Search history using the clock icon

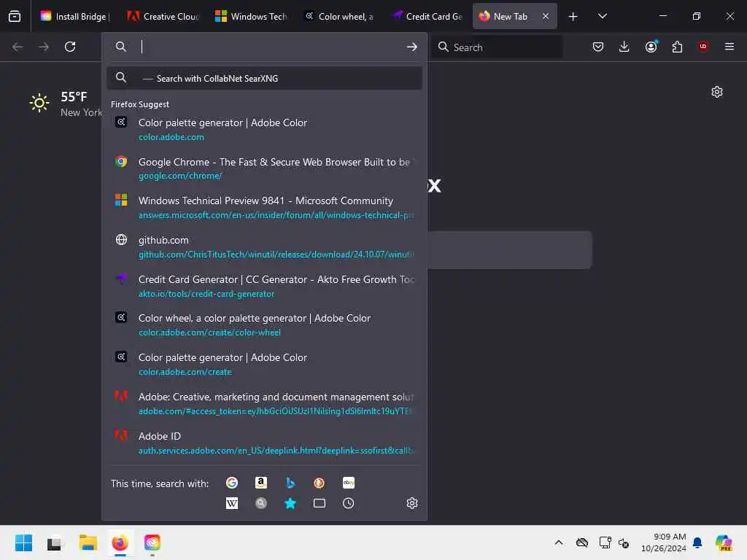pyautogui.click(x=348, y=503)
